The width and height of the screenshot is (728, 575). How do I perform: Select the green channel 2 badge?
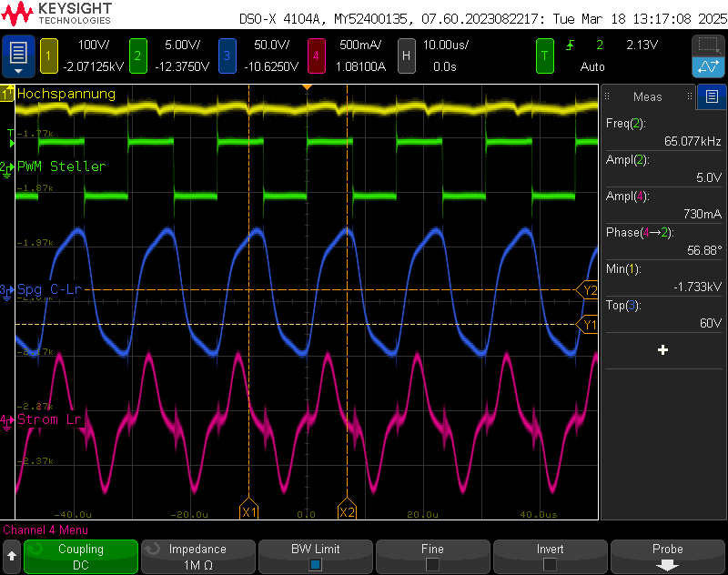[x=137, y=56]
